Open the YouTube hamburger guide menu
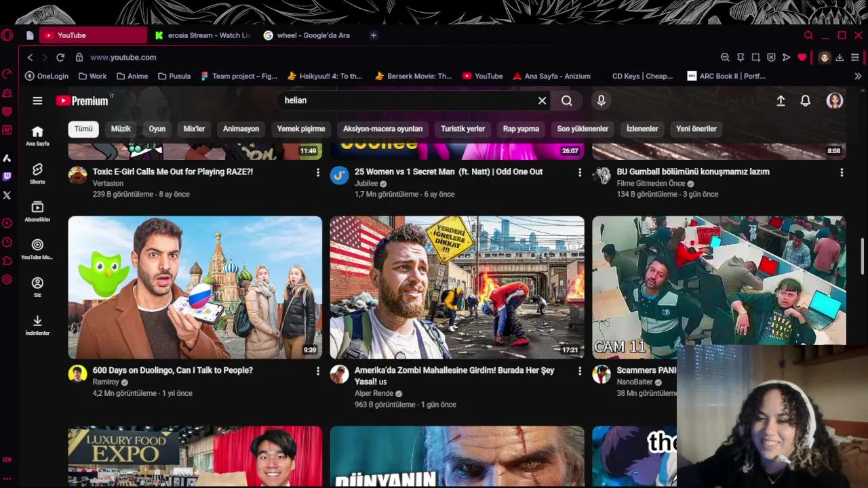 (37, 100)
